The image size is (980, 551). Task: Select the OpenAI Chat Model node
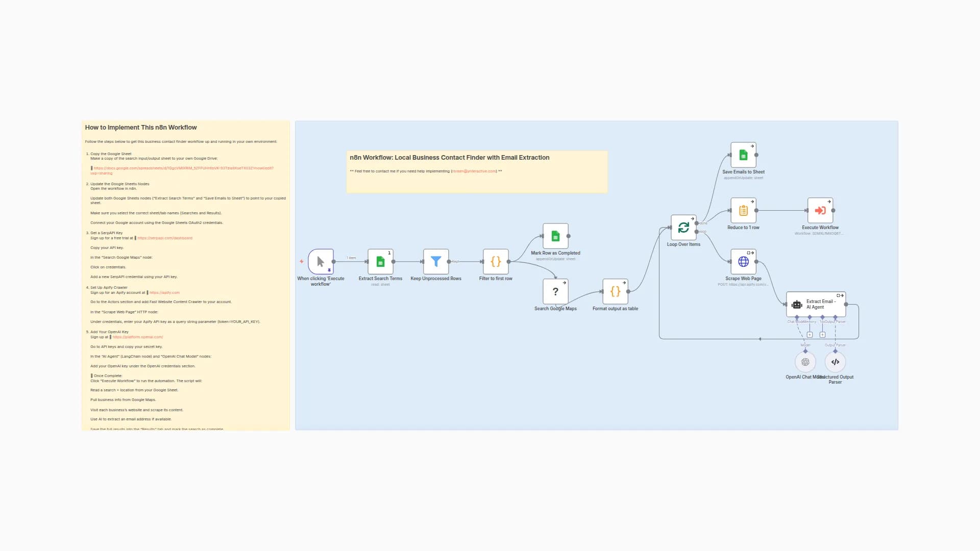(x=805, y=362)
